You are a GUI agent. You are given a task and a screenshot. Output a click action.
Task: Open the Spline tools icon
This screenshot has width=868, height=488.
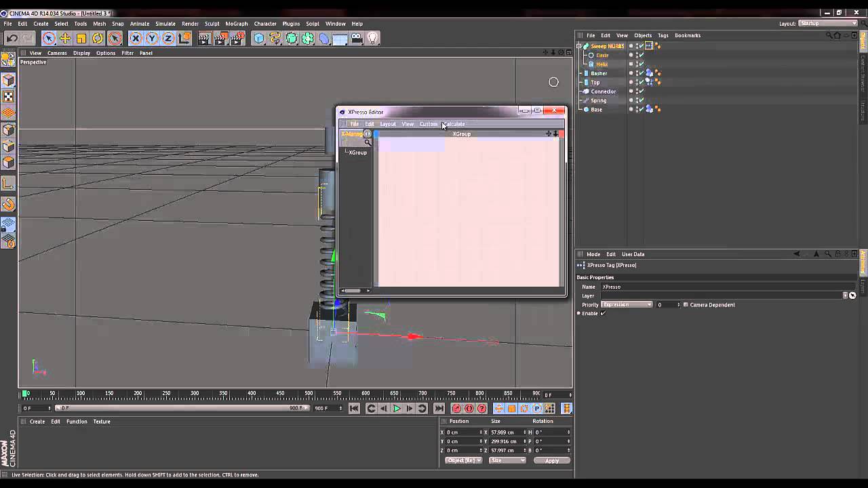click(275, 39)
